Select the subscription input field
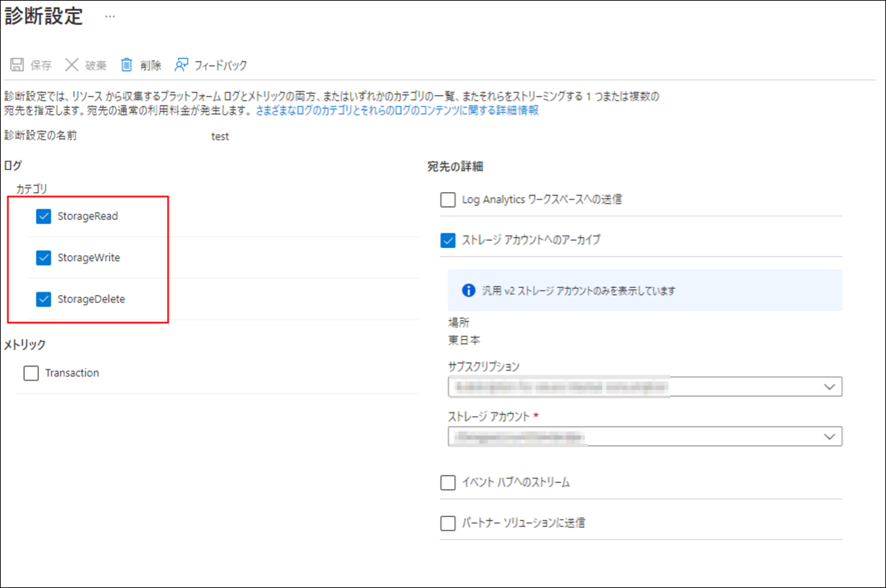 click(622, 386)
